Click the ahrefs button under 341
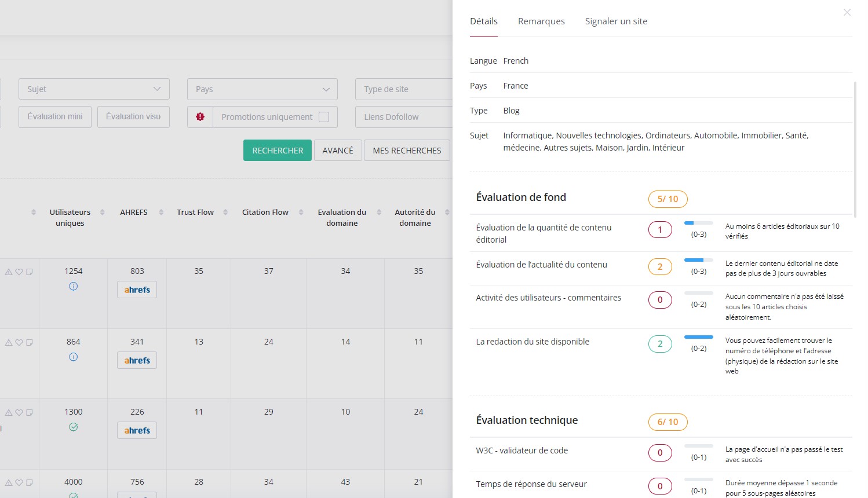The width and height of the screenshot is (868, 498). pos(137,361)
